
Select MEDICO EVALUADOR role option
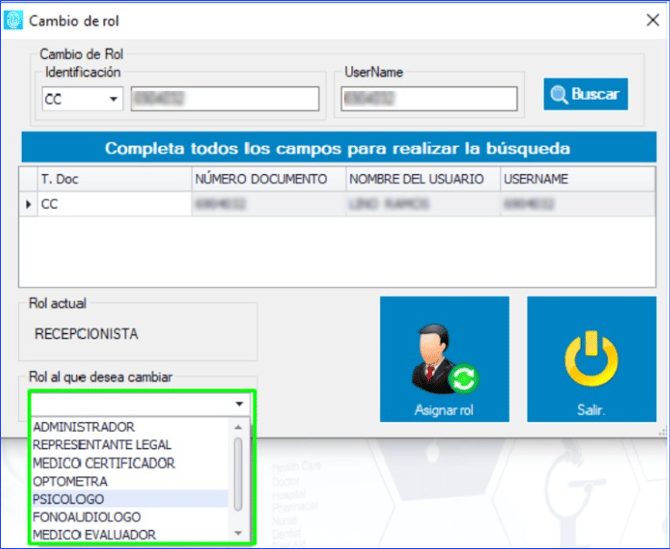[94, 535]
